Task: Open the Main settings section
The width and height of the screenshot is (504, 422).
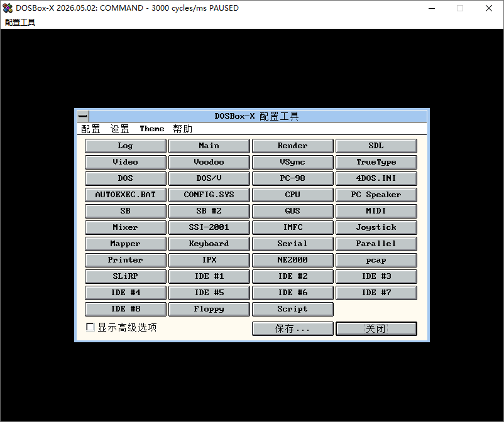Action: 209,146
